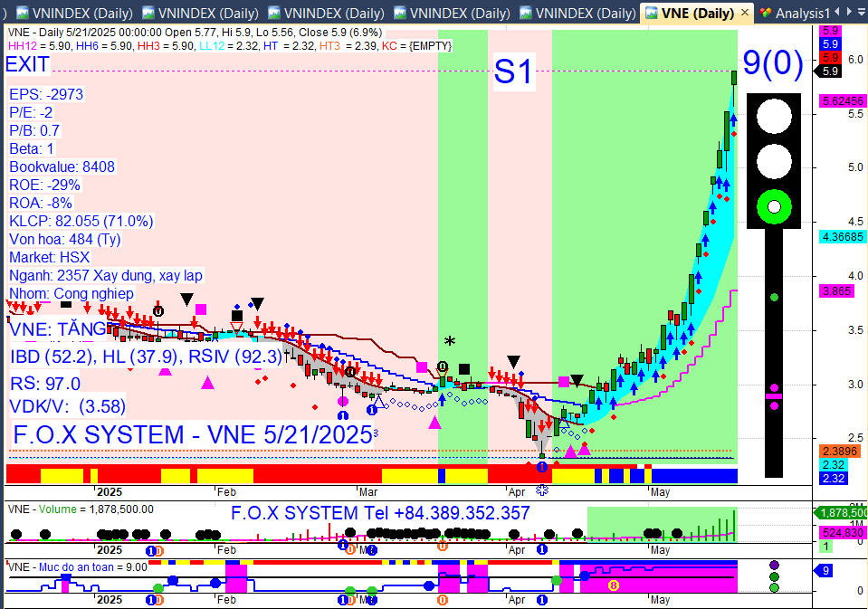Click the left tab-scroll arrow

(x=837, y=12)
